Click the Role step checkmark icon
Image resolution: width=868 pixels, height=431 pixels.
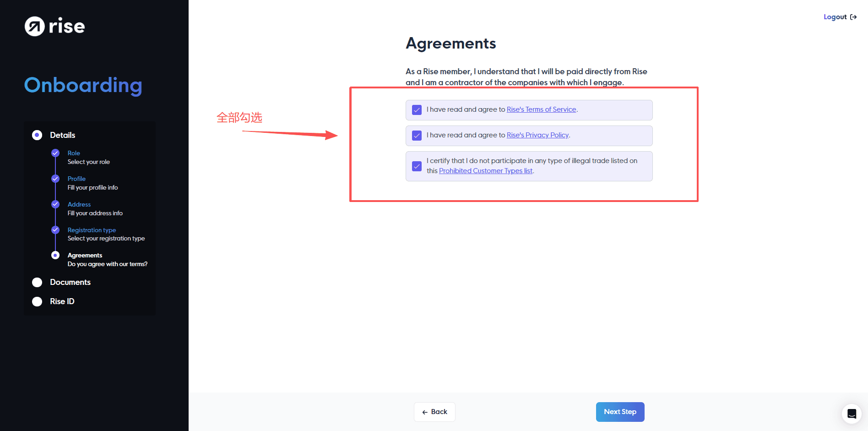pos(55,153)
